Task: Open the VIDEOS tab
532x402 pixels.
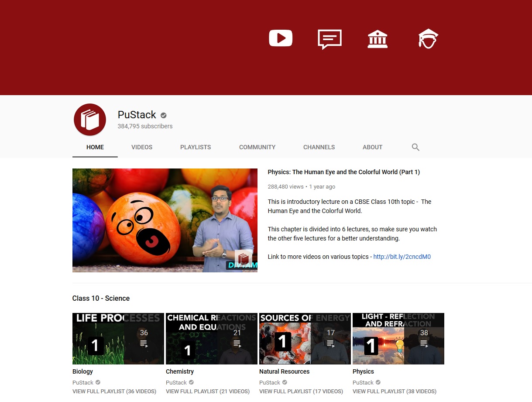Action: click(x=142, y=147)
